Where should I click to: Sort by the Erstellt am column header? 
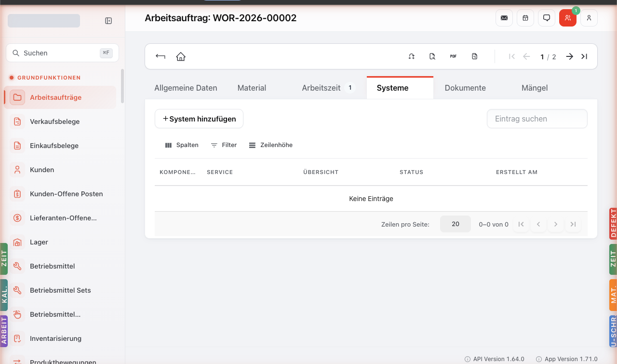pyautogui.click(x=517, y=172)
